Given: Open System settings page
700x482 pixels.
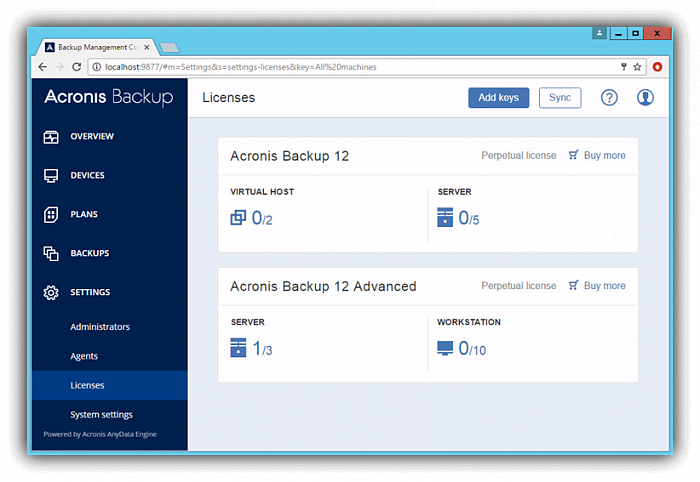Looking at the screenshot, I should pos(101,415).
